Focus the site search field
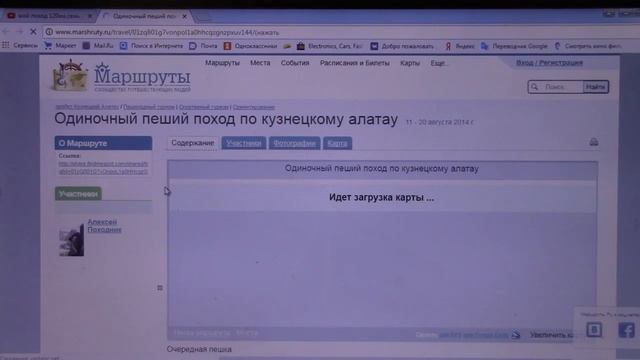Image resolution: width=640 pixels, height=360 pixels. click(x=557, y=87)
